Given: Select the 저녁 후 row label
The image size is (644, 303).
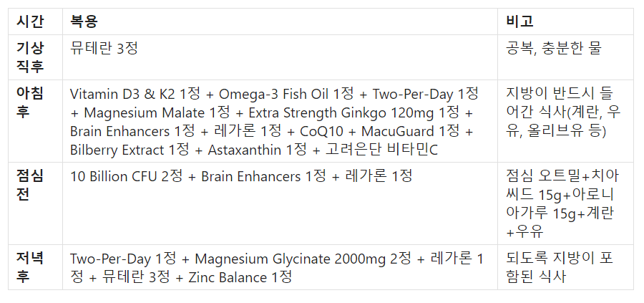Looking at the screenshot, I should pos(30,267).
